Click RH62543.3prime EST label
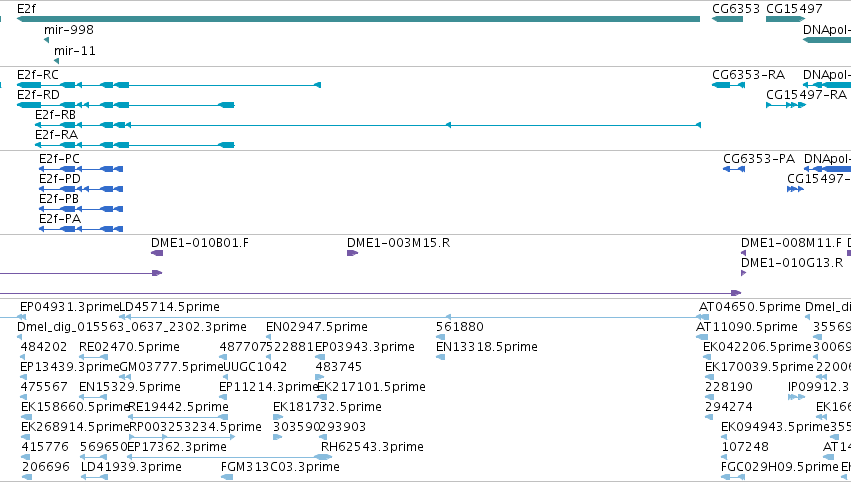The image size is (851, 482). click(x=372, y=447)
